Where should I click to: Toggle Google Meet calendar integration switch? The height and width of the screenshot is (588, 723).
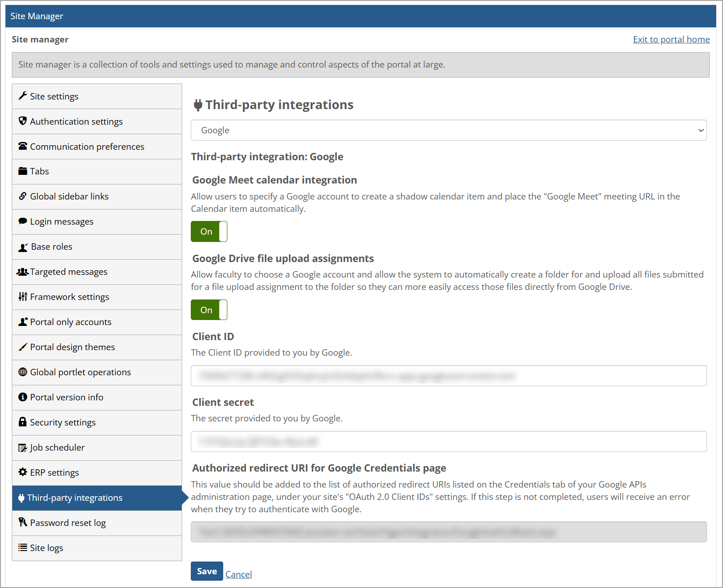(209, 231)
